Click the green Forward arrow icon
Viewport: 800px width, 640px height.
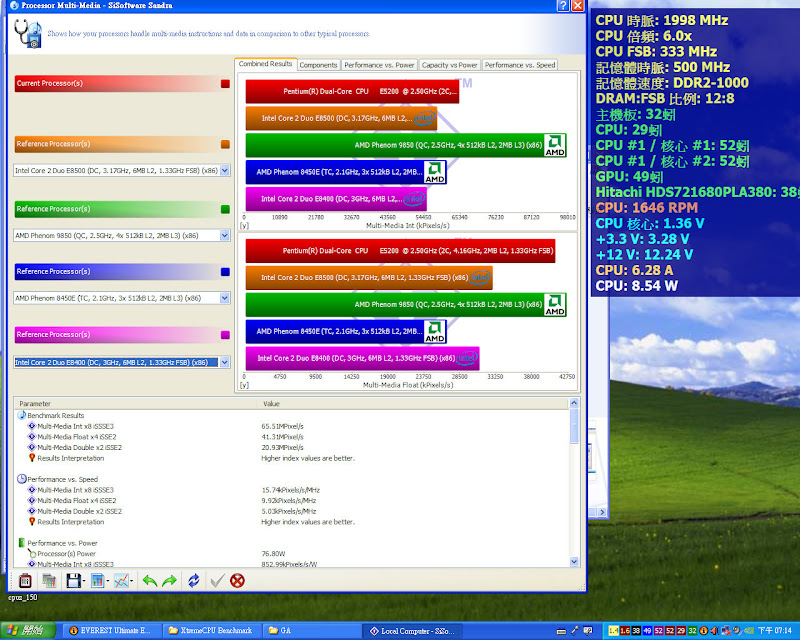tap(168, 581)
